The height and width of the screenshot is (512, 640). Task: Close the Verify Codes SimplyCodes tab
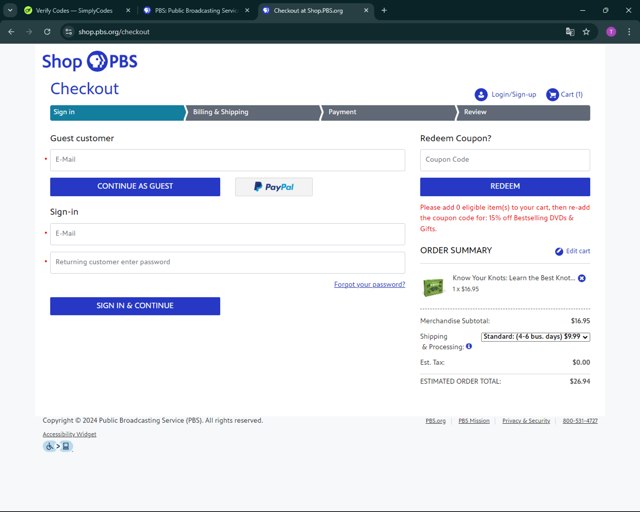[128, 11]
